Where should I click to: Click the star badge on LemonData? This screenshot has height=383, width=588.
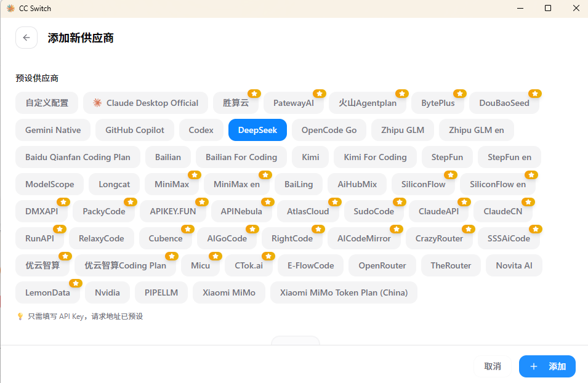coord(75,283)
